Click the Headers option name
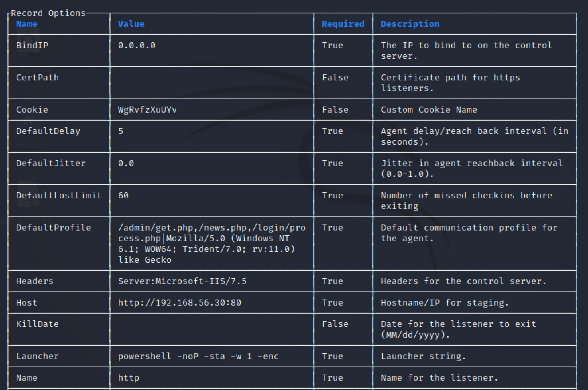 (x=35, y=281)
